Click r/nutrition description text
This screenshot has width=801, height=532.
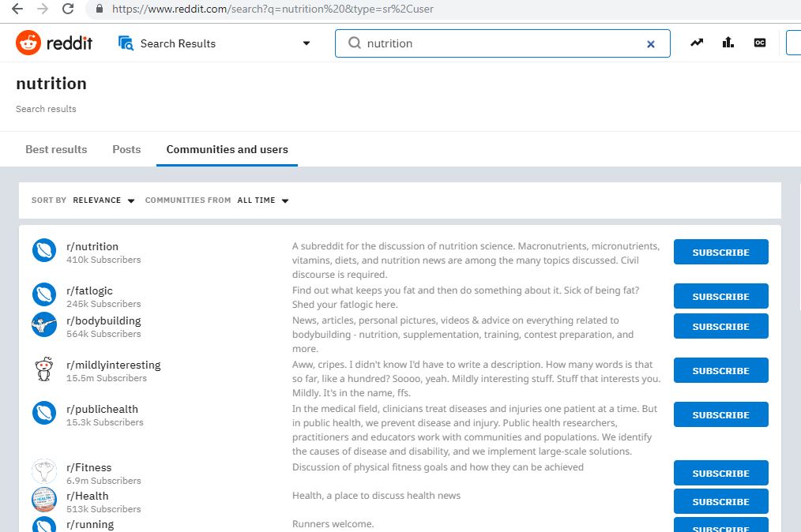[476, 260]
